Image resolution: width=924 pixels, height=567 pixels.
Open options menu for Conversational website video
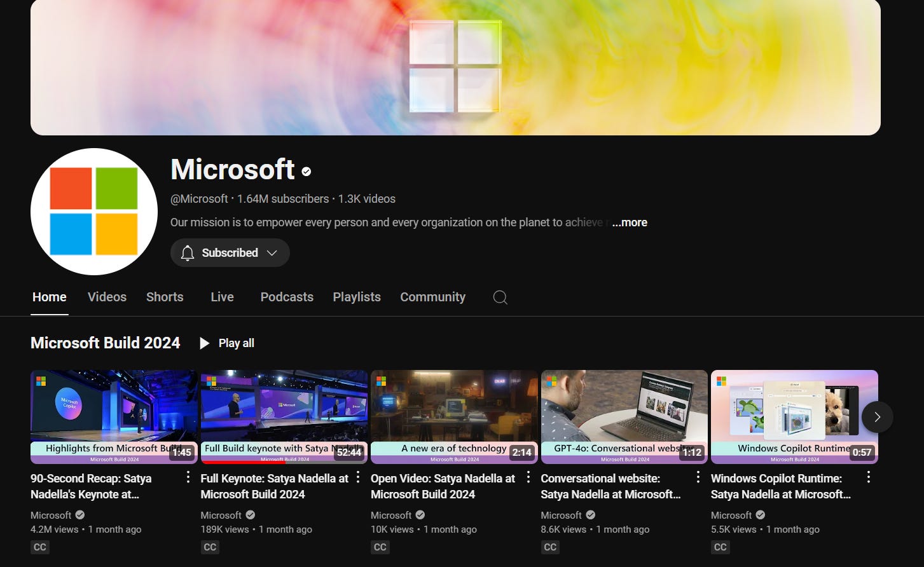(698, 477)
